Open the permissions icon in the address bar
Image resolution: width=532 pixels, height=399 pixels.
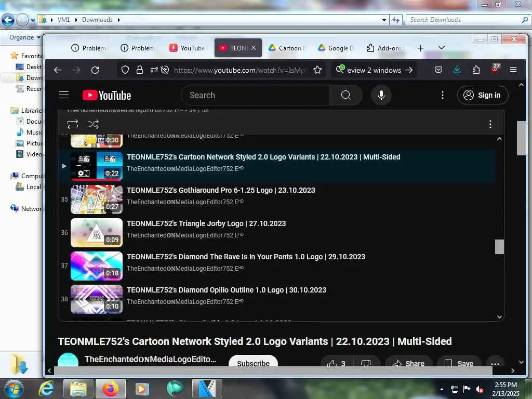pos(154,70)
